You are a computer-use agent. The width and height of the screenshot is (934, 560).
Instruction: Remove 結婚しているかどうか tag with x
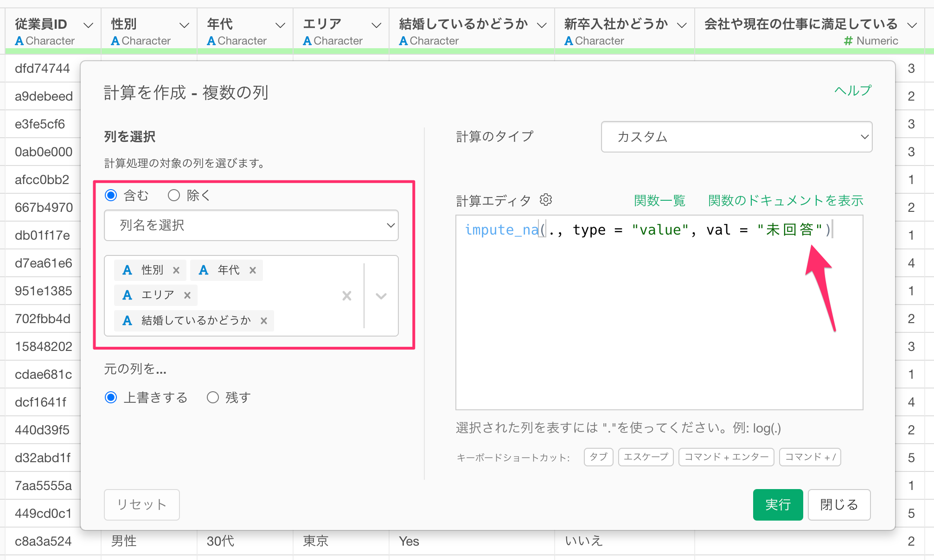(x=264, y=321)
